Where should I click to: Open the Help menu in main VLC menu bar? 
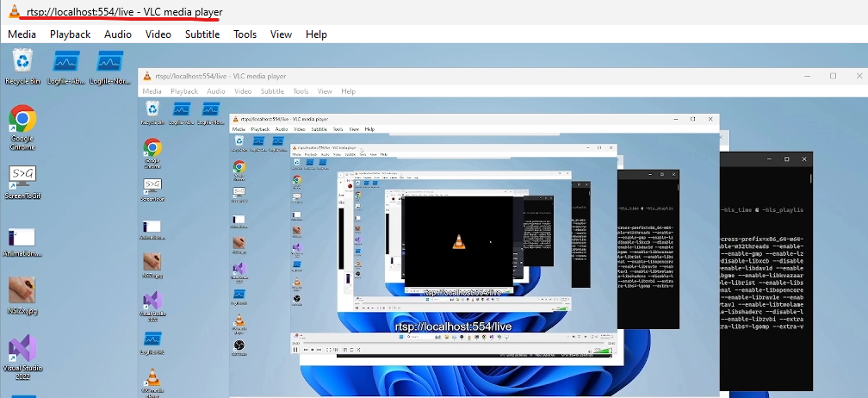coord(316,34)
